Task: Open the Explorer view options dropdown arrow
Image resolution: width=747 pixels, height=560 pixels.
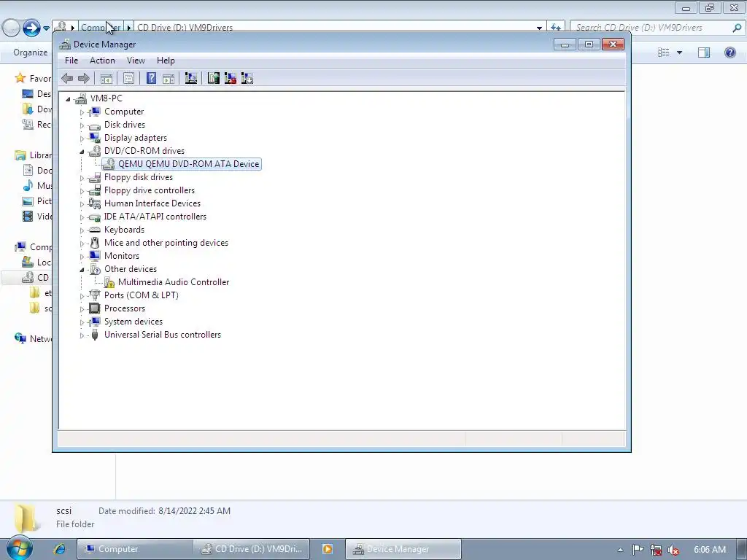Action: coord(679,52)
